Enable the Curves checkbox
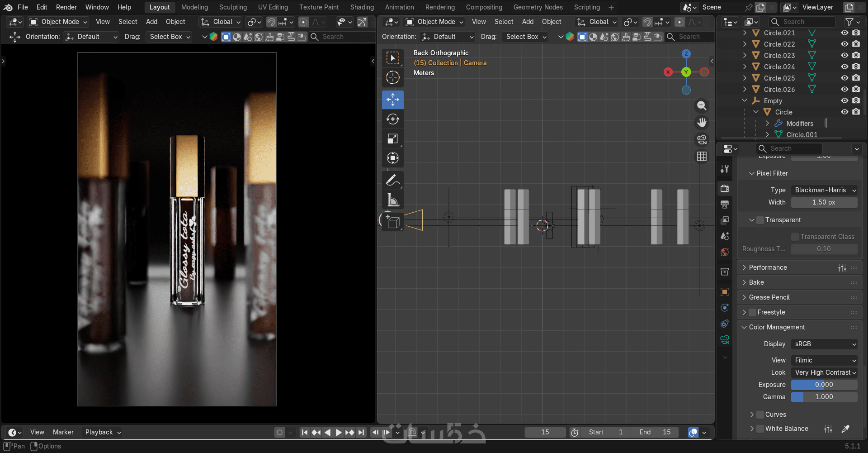The image size is (868, 453). pyautogui.click(x=760, y=415)
